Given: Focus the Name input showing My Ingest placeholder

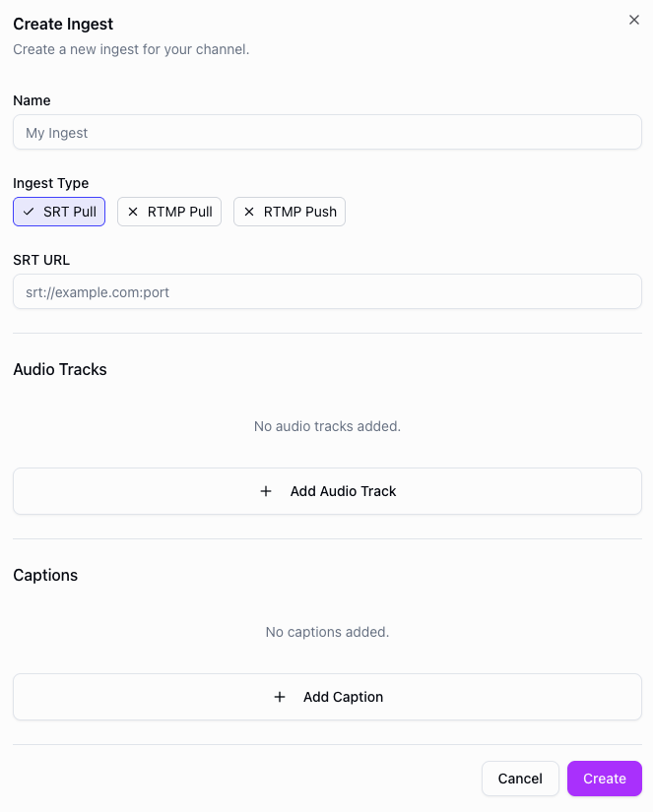Looking at the screenshot, I should click(327, 132).
